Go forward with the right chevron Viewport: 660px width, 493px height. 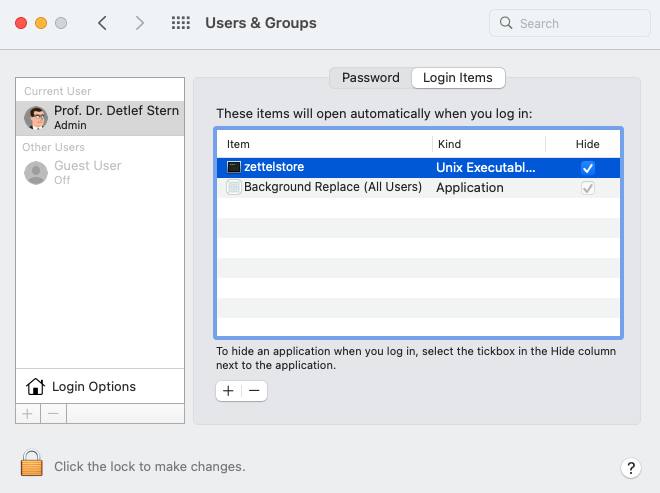pos(139,23)
